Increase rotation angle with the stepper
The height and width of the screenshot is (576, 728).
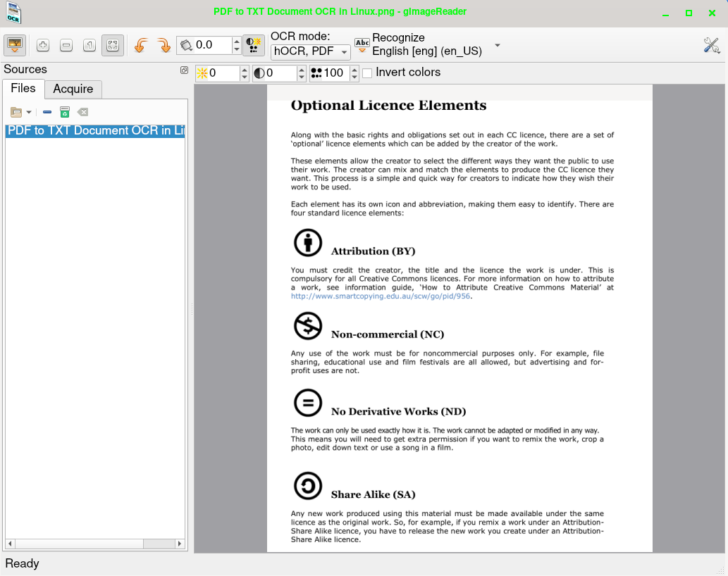[x=236, y=41]
